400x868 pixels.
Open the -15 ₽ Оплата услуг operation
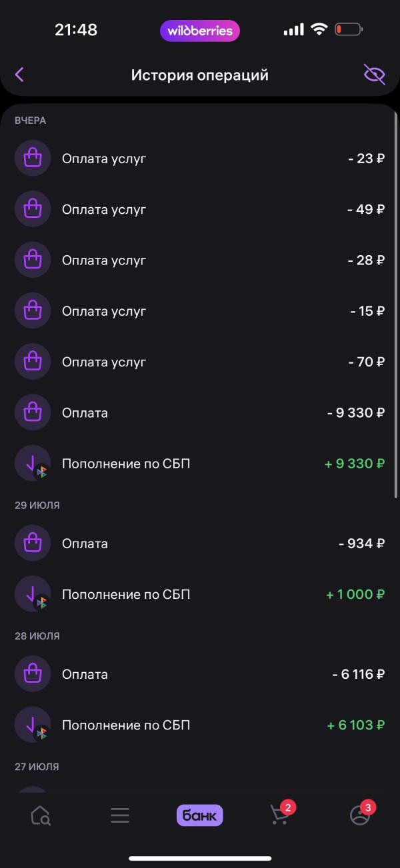pos(200,310)
